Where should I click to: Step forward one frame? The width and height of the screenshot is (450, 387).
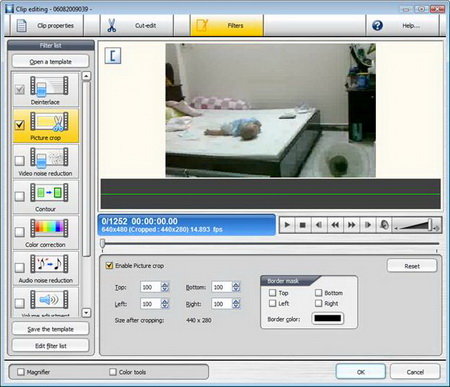(368, 225)
